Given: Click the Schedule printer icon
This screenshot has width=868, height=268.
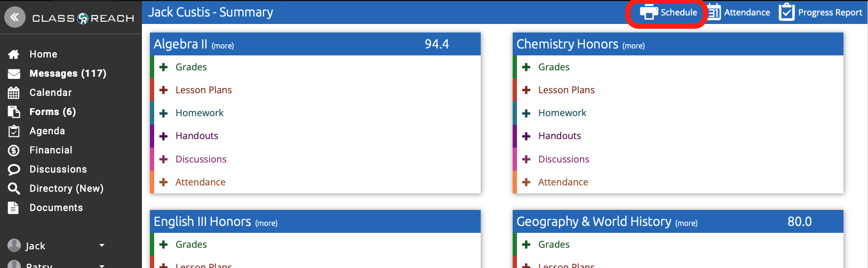Looking at the screenshot, I should click(649, 12).
